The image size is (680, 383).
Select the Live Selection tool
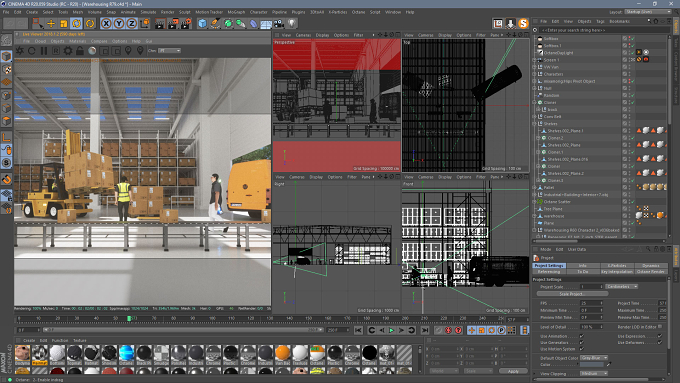pos(38,23)
